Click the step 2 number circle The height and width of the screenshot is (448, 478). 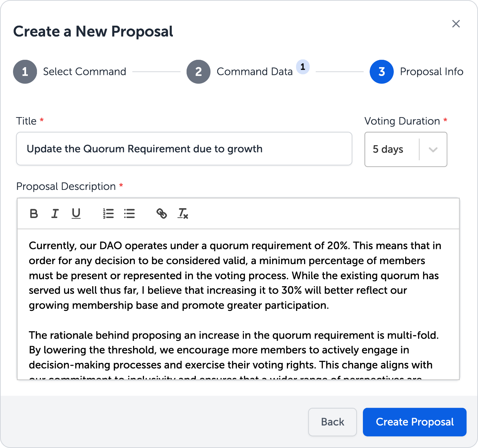[199, 72]
